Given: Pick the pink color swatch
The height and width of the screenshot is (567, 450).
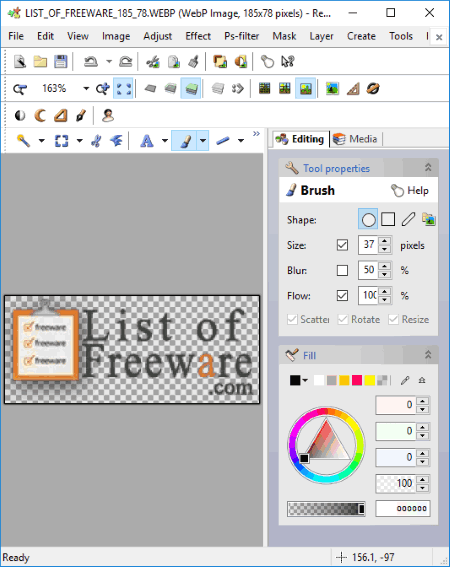Looking at the screenshot, I should click(x=357, y=380).
